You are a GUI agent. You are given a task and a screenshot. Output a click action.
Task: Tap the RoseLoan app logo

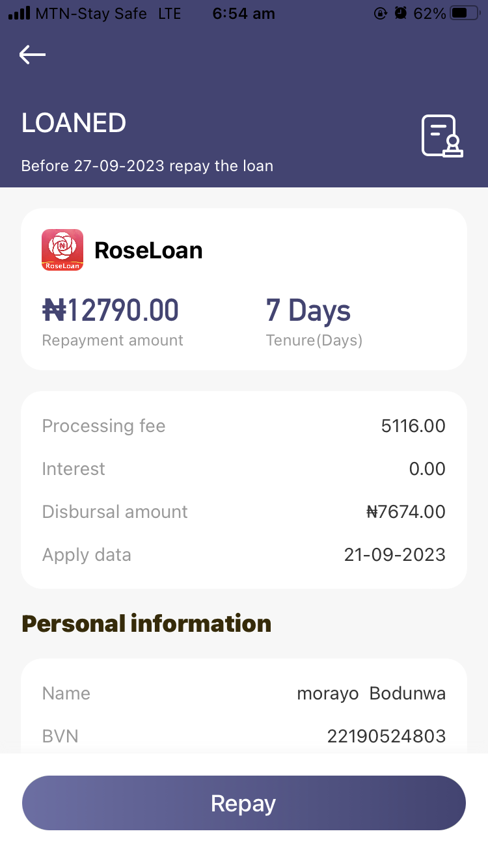[62, 250]
